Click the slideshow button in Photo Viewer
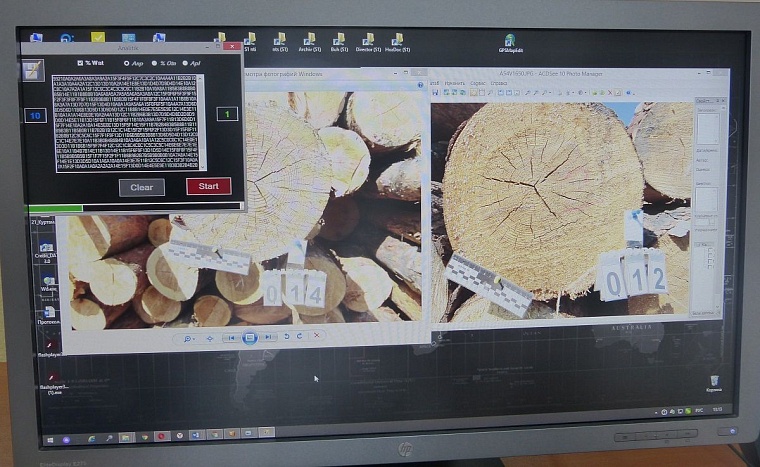Screen dimensions: 760x467 point(250,338)
